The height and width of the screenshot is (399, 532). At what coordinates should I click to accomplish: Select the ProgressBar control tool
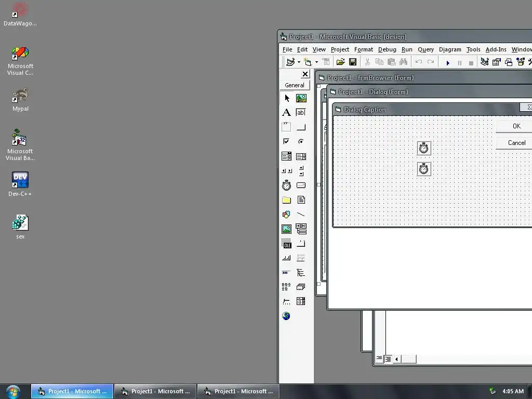[287, 272]
